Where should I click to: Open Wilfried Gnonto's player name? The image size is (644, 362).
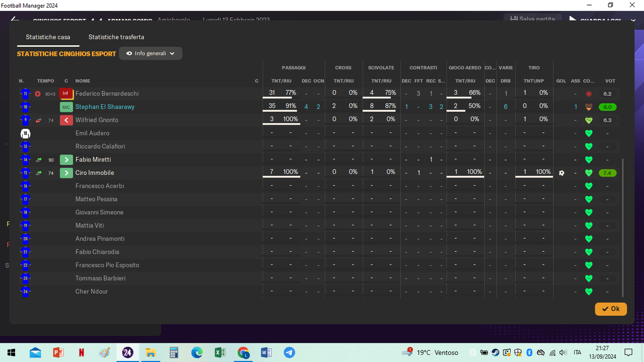(x=97, y=120)
